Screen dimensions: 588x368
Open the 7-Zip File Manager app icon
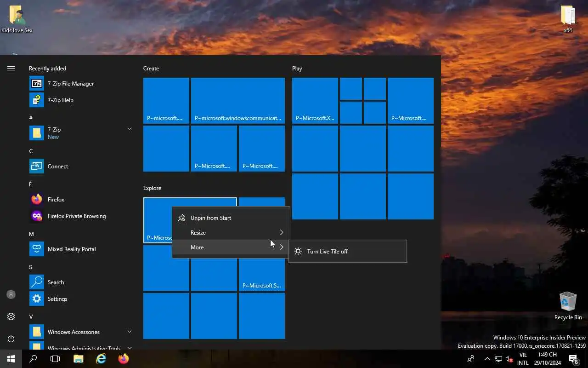click(x=37, y=83)
